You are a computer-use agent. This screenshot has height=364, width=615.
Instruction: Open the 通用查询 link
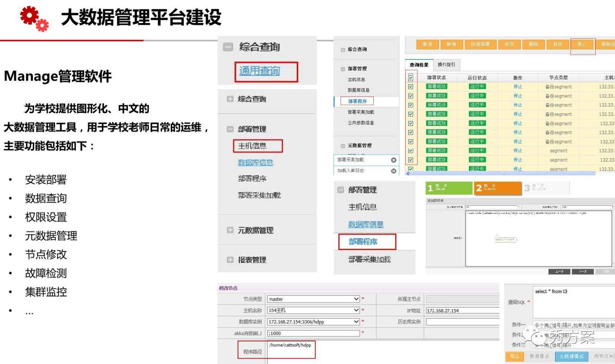click(259, 71)
